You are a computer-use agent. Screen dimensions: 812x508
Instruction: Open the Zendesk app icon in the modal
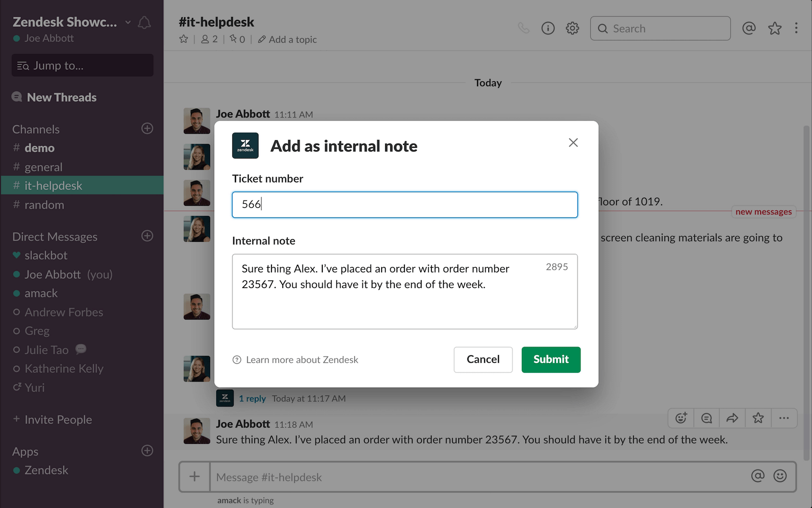(245, 145)
